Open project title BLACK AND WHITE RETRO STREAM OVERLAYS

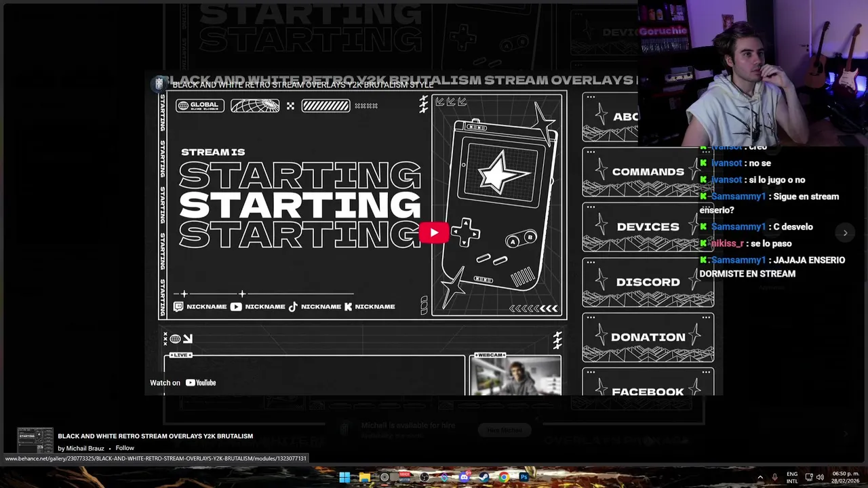155,436
